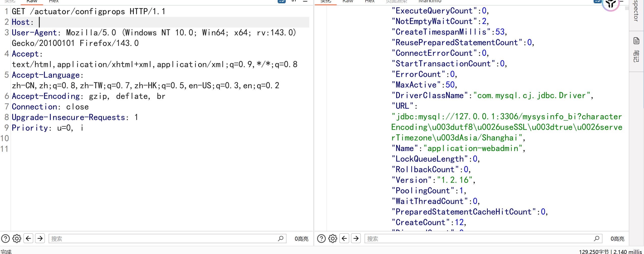
Task: Open the Notes panel document icon
Action: (x=636, y=41)
